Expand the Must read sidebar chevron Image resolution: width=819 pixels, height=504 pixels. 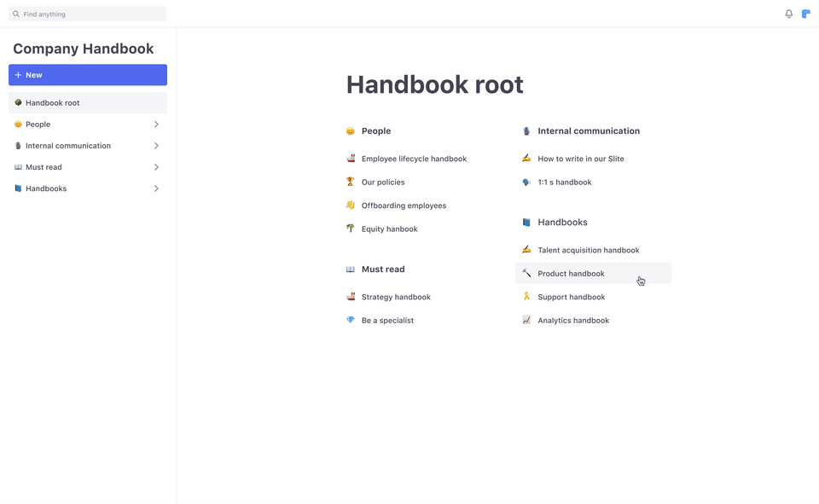(x=156, y=167)
